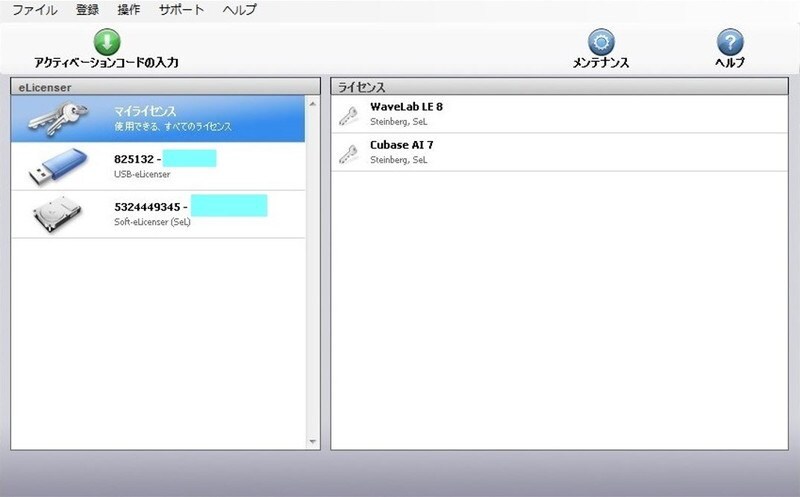The width and height of the screenshot is (800, 497).
Task: Click the アクティベーションコードの入力 label
Action: (x=106, y=63)
